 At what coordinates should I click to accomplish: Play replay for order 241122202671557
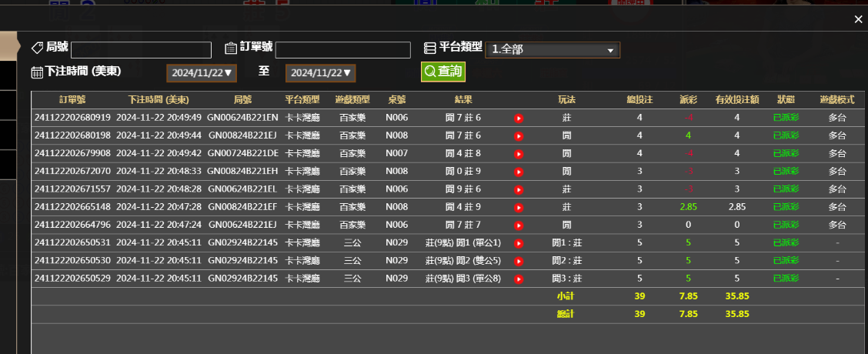pyautogui.click(x=519, y=189)
